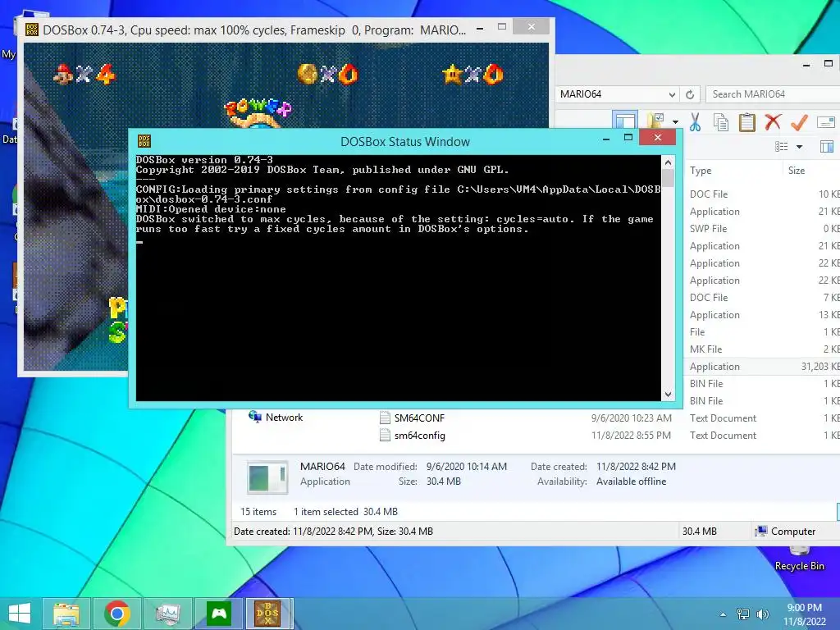Click the MARIO64 preview thumbnail in details pane

[x=267, y=477]
